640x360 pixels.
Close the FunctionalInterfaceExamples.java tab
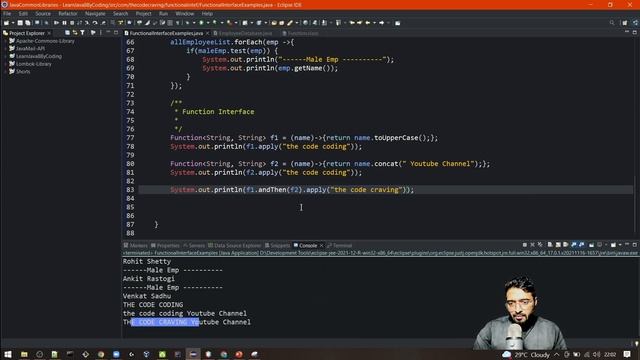(x=207, y=33)
